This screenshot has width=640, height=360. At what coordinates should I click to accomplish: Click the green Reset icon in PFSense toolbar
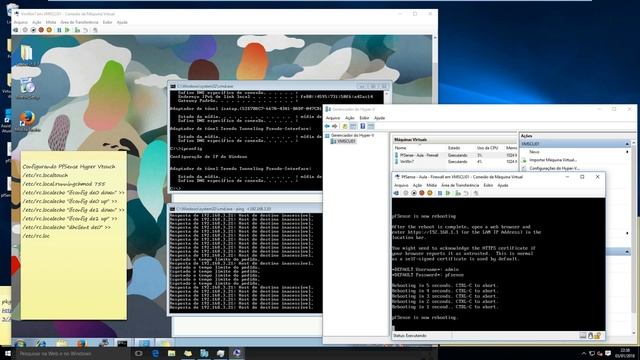[x=448, y=193]
